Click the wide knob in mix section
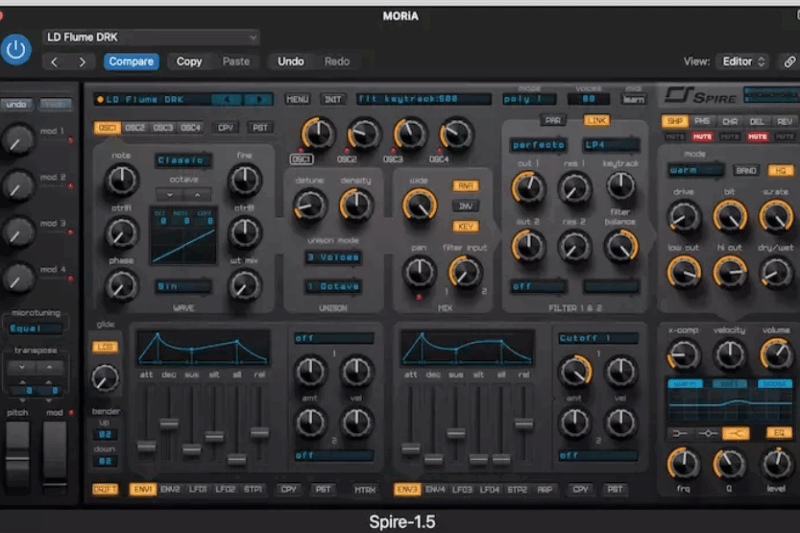Viewport: 800px width, 533px height. coord(419,206)
